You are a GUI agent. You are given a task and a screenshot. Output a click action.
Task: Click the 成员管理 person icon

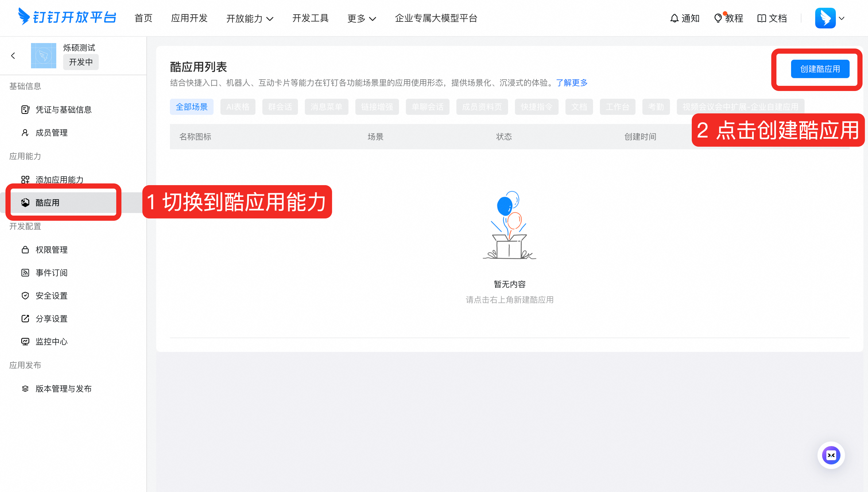[25, 132]
